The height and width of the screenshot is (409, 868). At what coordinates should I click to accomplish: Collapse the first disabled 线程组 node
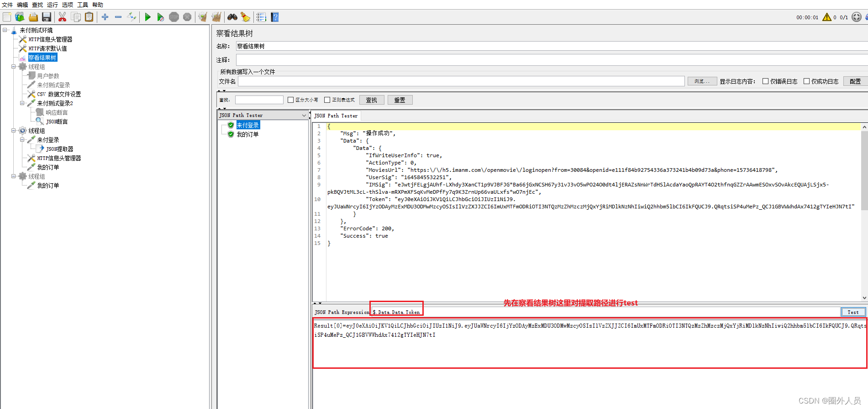(x=14, y=67)
